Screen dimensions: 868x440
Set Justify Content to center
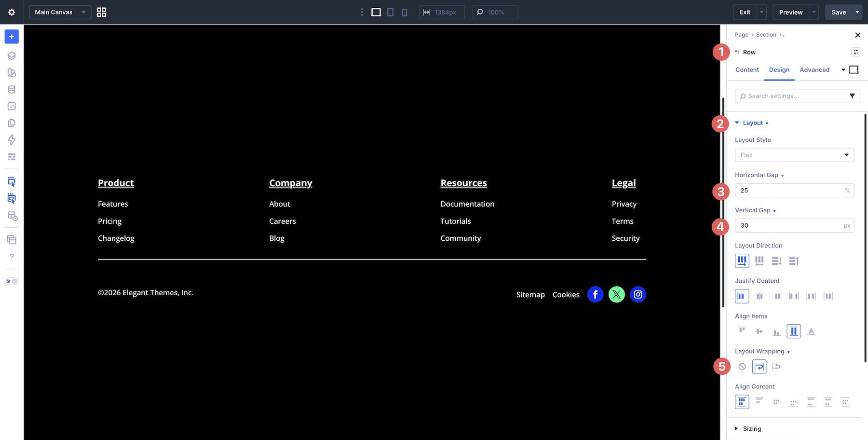[x=759, y=296]
